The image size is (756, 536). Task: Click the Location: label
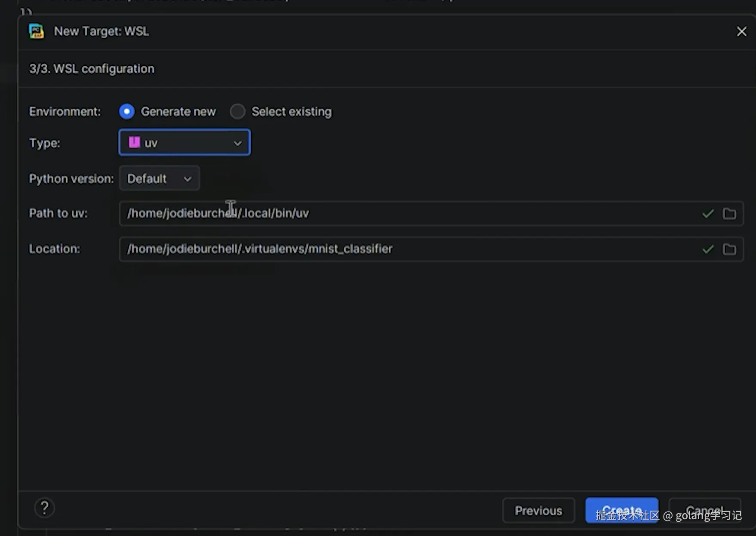tap(54, 249)
